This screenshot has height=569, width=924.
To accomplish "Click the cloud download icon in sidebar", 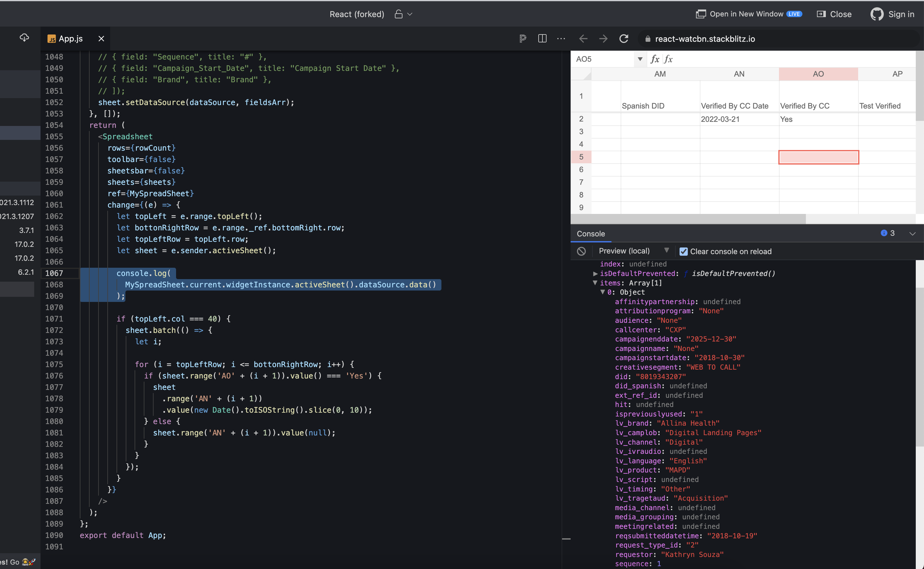I will click(24, 38).
